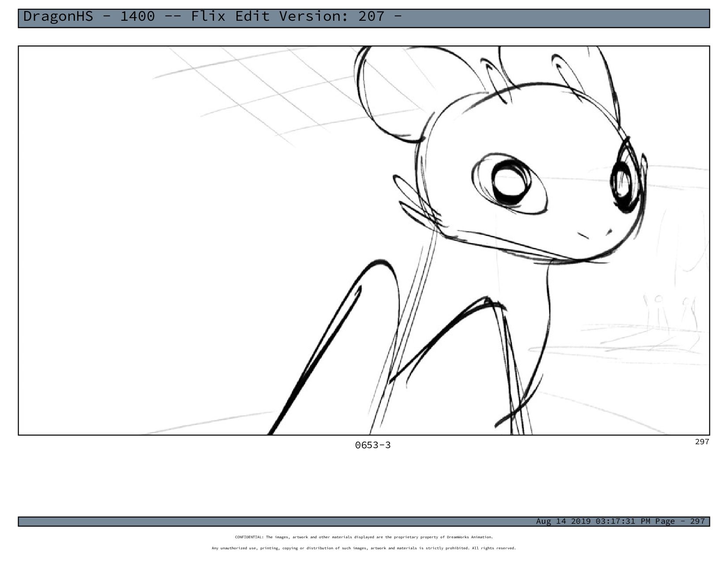Click the footer timestamp 'Aug 14 2019 03:17:31 PM Page - 297'

pos(620,521)
